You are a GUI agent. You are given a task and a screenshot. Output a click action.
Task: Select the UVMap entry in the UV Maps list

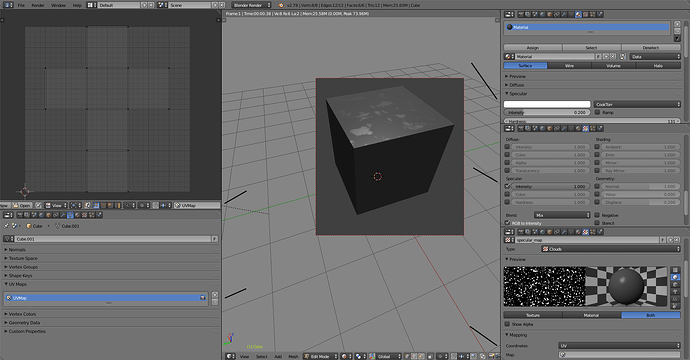click(x=106, y=298)
